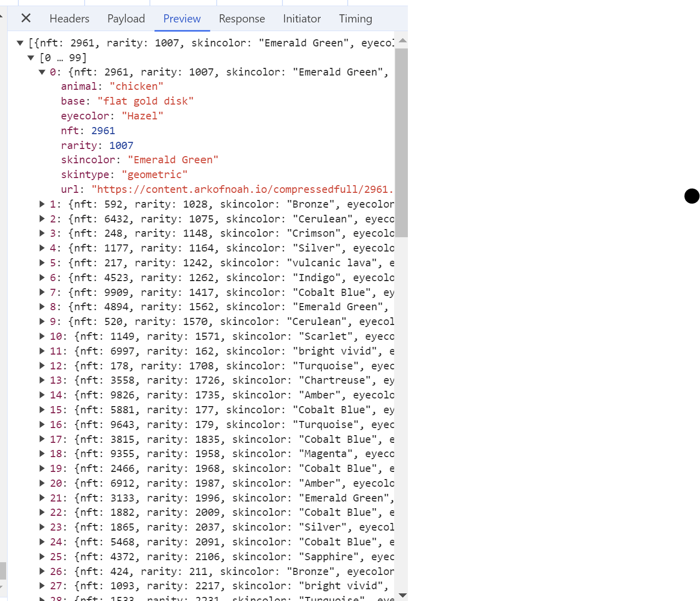Expand object 12 with nft 178

pyautogui.click(x=42, y=366)
